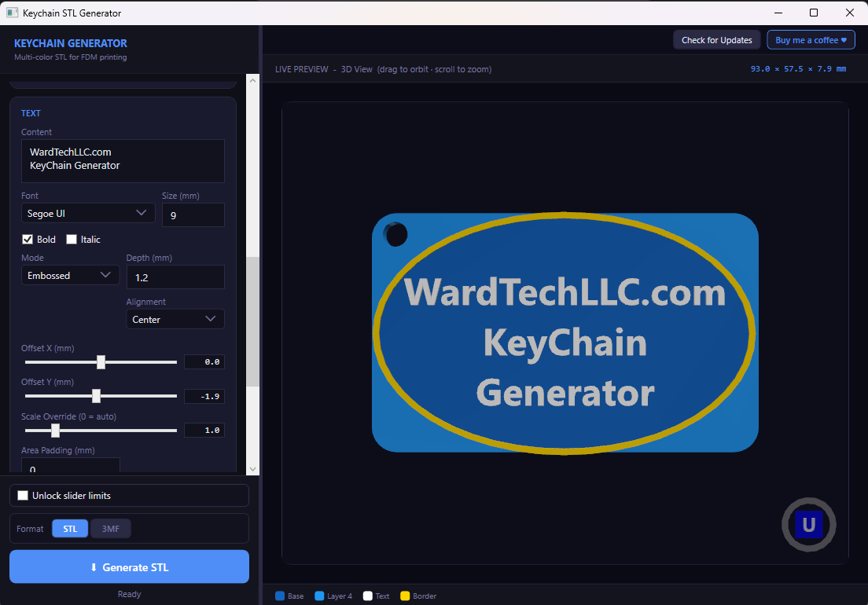Click the app icon in title bar

click(x=12, y=13)
